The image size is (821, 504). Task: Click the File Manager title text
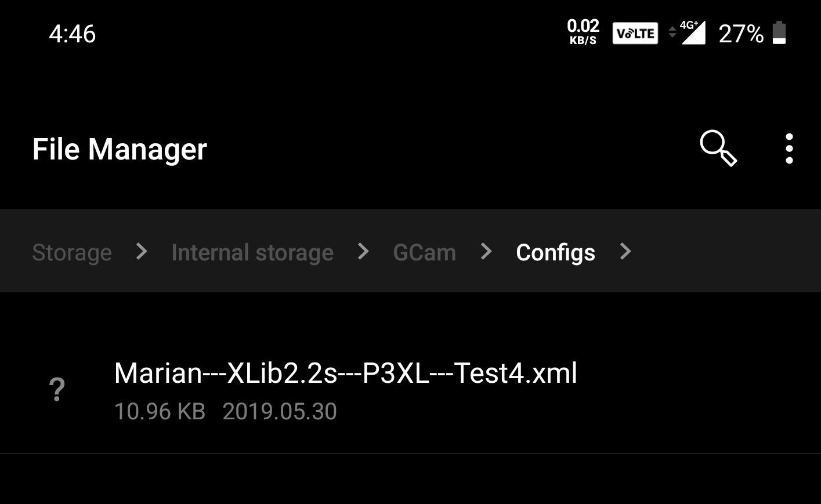click(x=119, y=148)
